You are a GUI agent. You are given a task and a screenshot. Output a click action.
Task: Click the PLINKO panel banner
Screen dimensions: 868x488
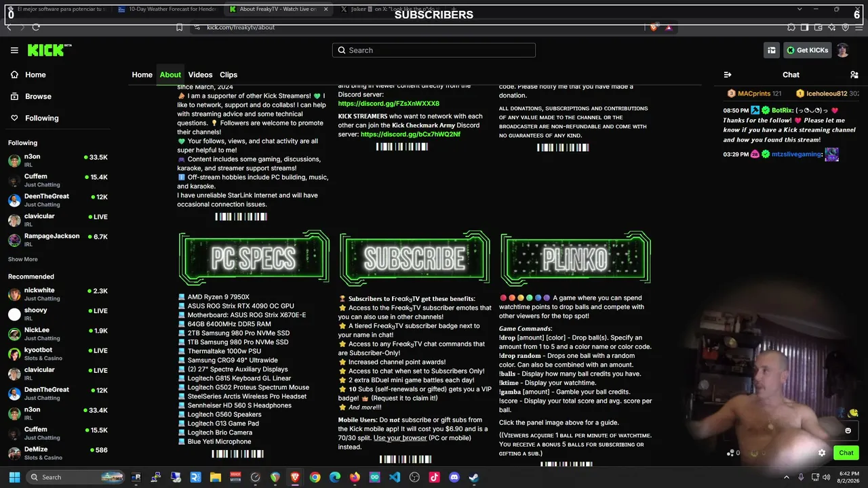[576, 258]
